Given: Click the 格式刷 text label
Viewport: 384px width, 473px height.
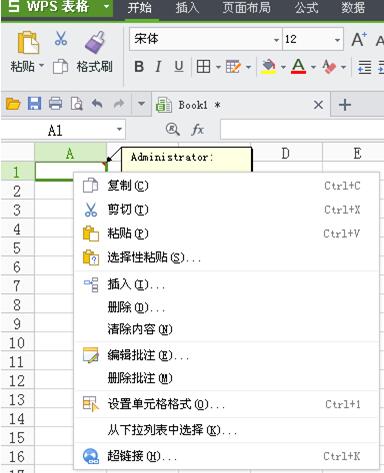Looking at the screenshot, I should pos(95,67).
